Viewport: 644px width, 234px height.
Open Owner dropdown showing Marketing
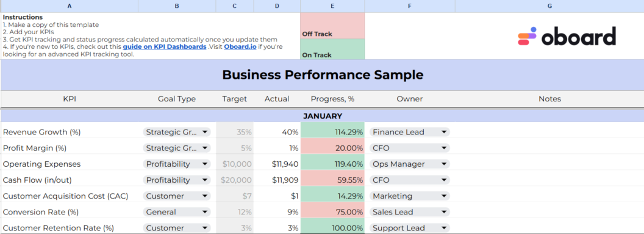point(409,196)
